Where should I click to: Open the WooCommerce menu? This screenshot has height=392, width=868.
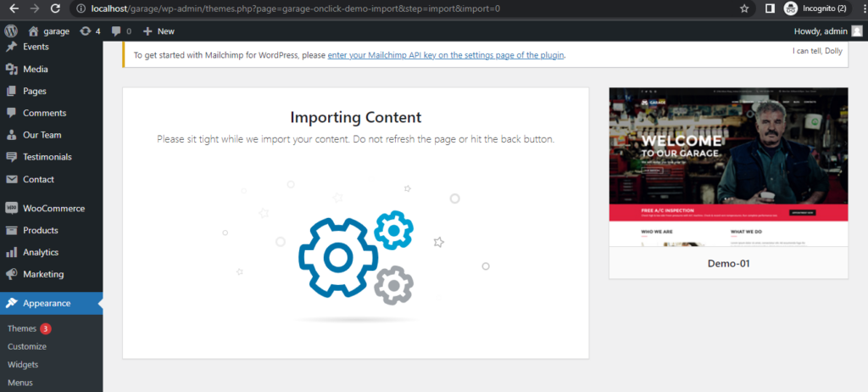[52, 208]
